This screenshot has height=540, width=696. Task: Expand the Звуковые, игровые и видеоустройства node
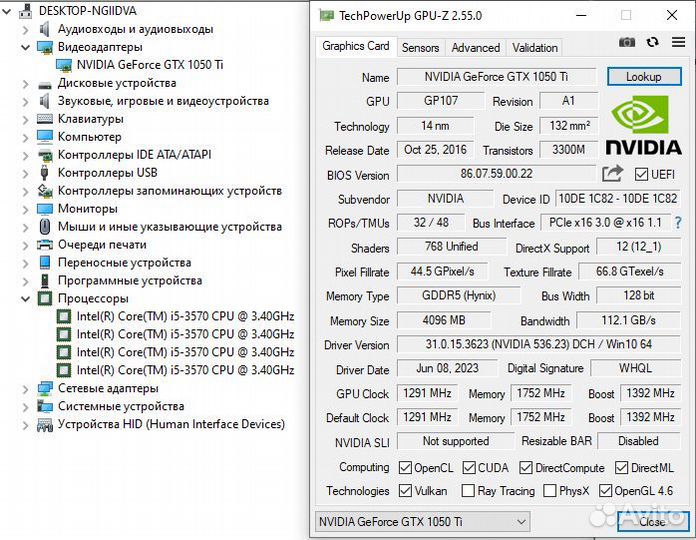pyautogui.click(x=26, y=102)
